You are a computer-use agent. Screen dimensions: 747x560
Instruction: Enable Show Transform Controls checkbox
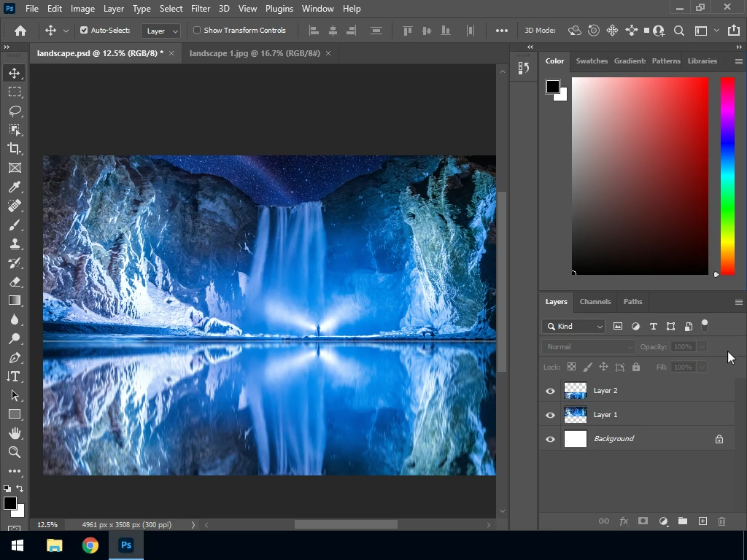click(197, 31)
